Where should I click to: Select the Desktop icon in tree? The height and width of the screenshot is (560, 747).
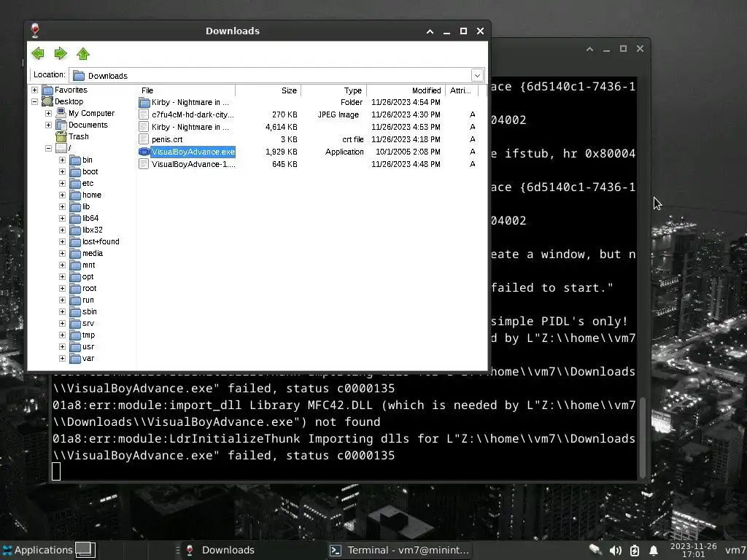pos(47,101)
